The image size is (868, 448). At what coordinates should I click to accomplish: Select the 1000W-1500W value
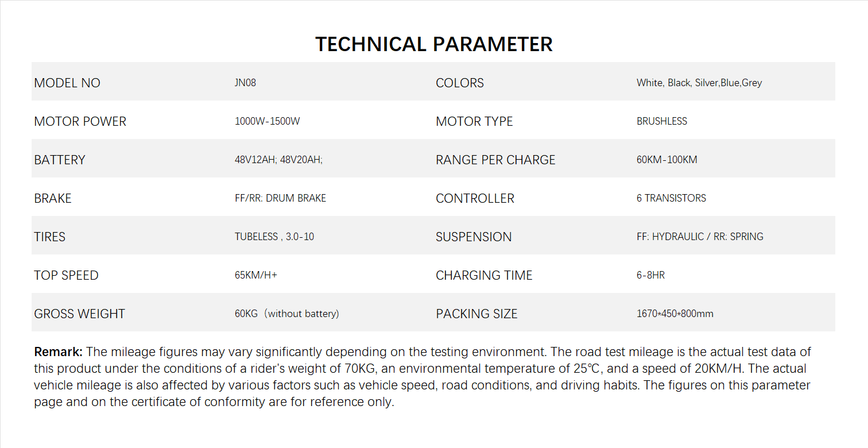[267, 121]
